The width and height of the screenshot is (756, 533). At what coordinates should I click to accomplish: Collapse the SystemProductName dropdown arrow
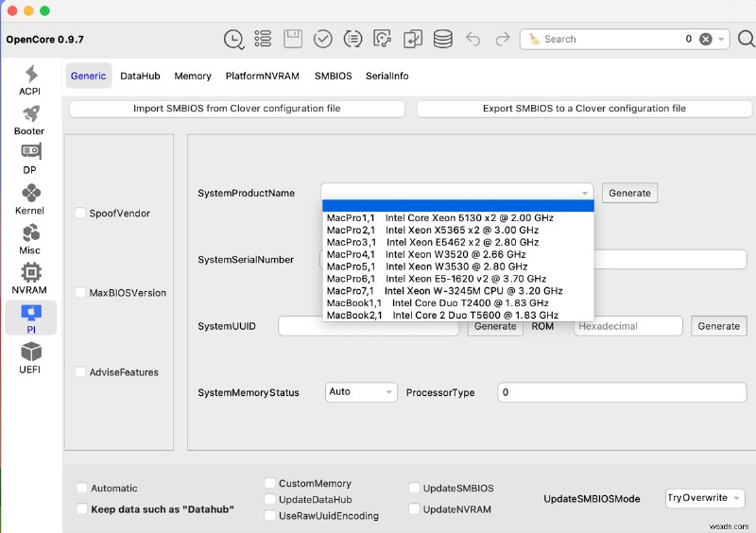(585, 193)
